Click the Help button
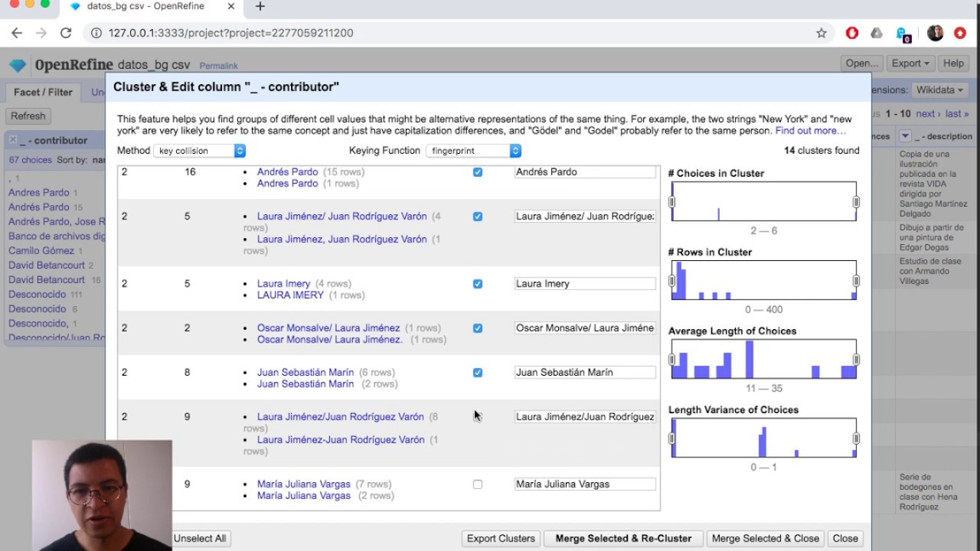 pyautogui.click(x=953, y=64)
